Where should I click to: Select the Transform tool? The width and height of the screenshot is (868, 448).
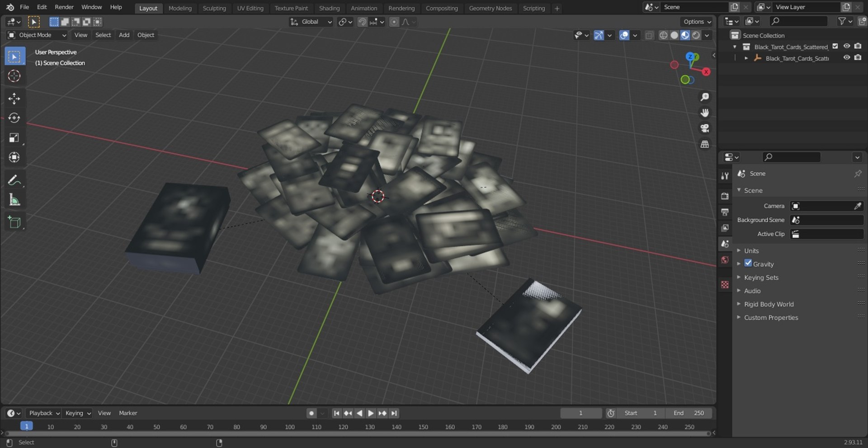point(14,157)
